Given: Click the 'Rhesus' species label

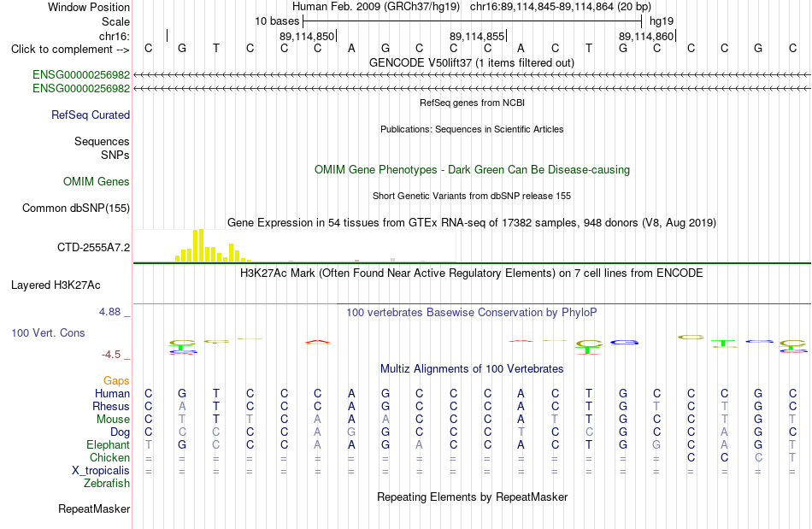Looking at the screenshot, I should coord(111,406).
